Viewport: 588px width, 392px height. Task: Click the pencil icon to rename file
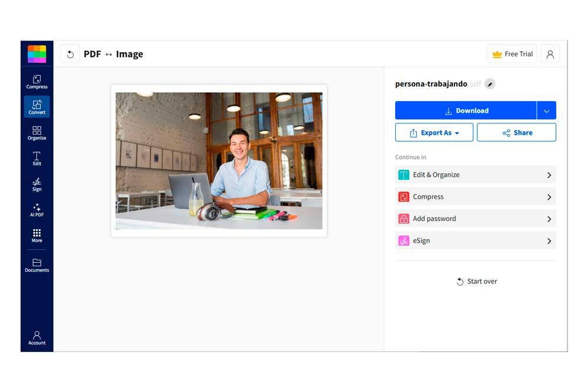pyautogui.click(x=490, y=84)
